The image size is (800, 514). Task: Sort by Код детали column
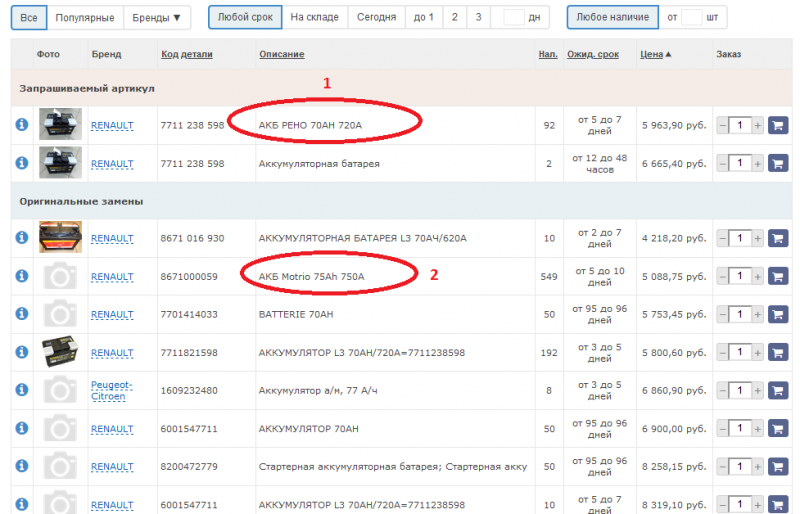187,54
